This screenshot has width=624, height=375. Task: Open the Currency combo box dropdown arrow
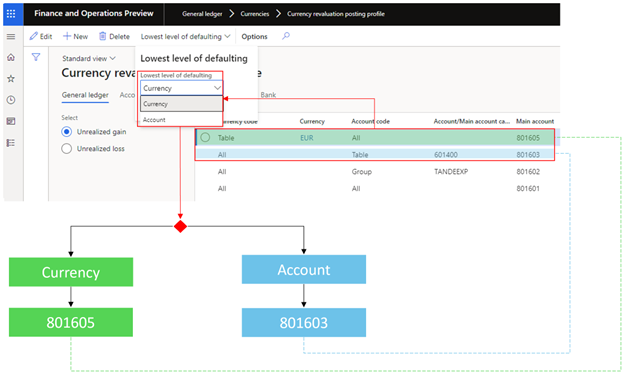(217, 88)
